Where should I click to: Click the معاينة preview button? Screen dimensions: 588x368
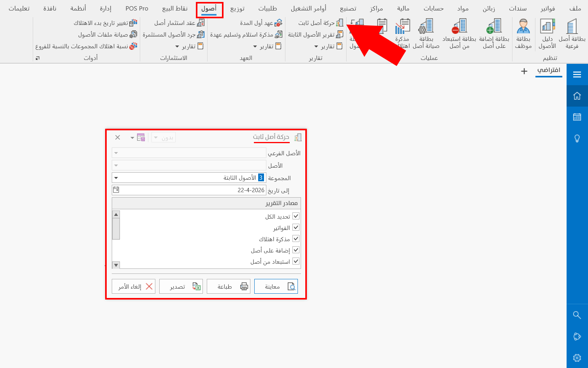[x=276, y=286]
